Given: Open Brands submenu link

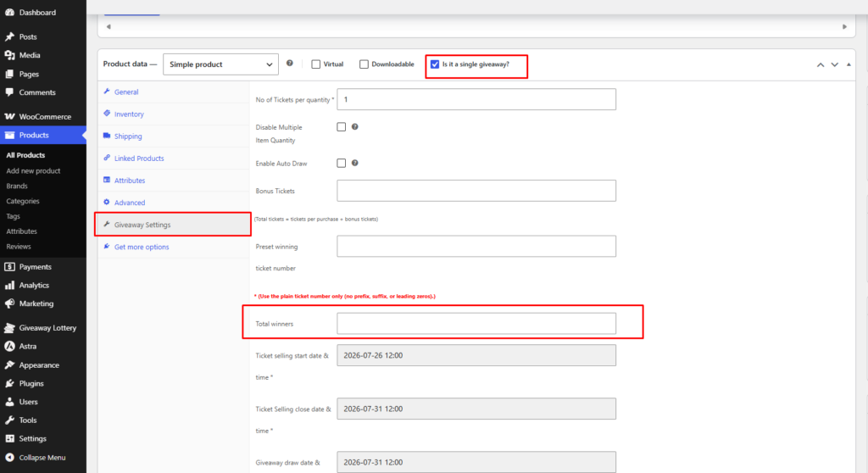Looking at the screenshot, I should pyautogui.click(x=17, y=186).
